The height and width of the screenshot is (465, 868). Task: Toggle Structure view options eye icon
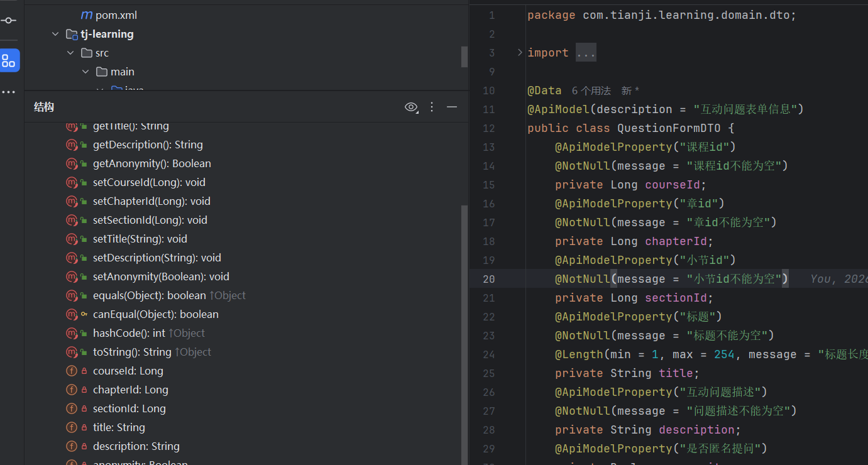pos(411,107)
